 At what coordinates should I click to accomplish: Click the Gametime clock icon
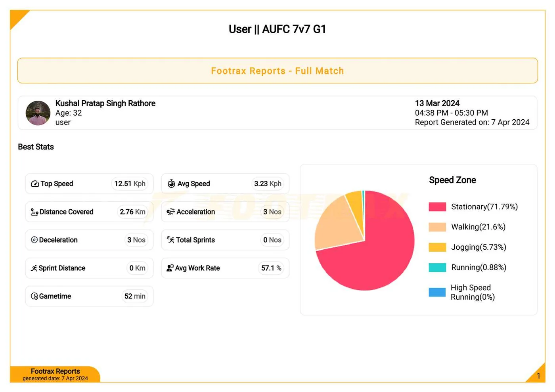pyautogui.click(x=34, y=296)
